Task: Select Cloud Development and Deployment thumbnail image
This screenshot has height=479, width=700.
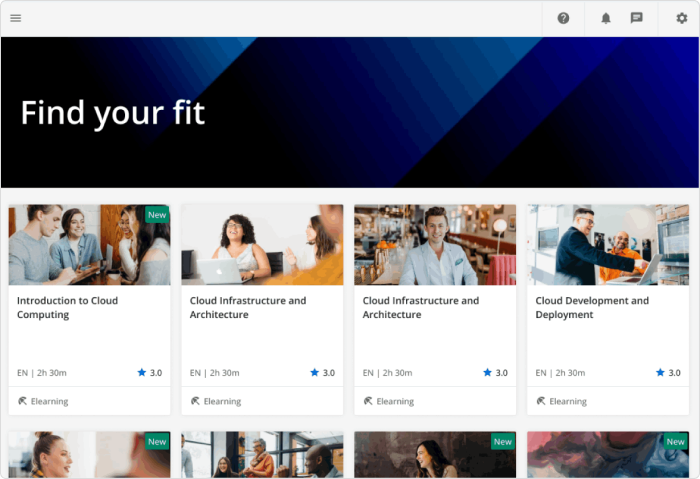Action: coord(608,245)
